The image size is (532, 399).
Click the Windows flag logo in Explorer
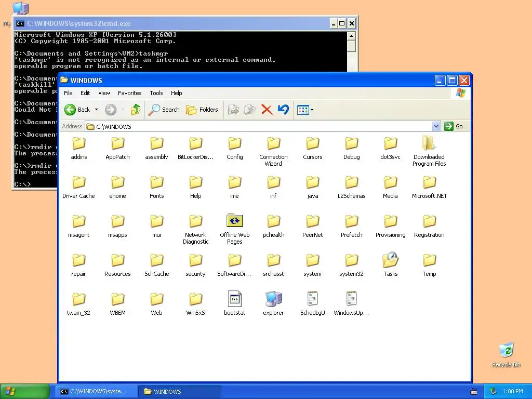pos(461,93)
